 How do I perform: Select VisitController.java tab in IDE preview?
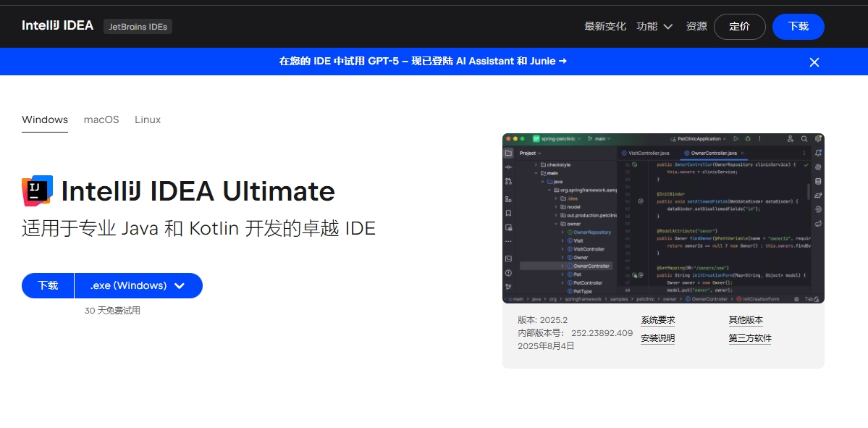646,154
